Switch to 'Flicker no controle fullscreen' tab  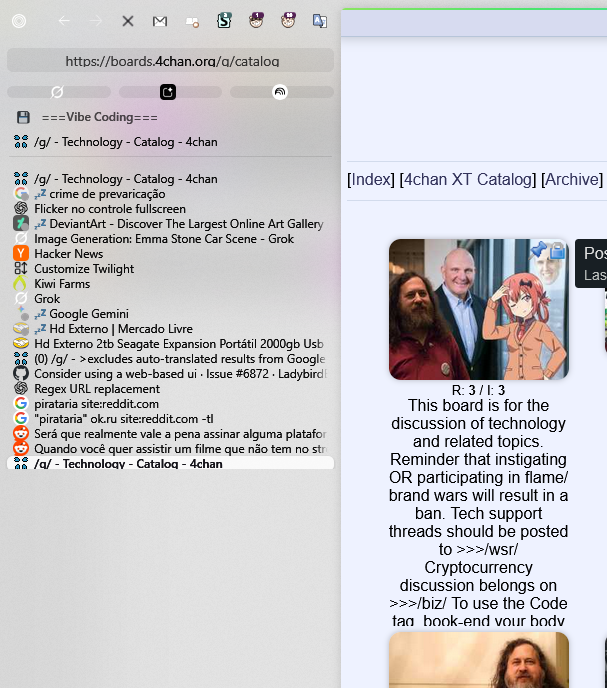pyautogui.click(x=170, y=208)
